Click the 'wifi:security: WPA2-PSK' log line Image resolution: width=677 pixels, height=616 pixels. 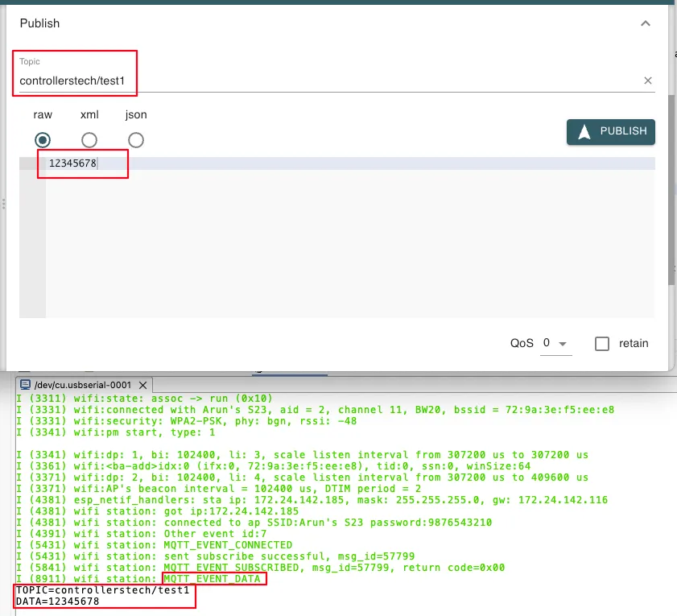[187, 421]
